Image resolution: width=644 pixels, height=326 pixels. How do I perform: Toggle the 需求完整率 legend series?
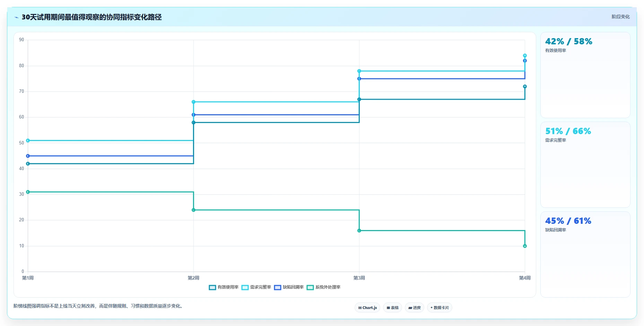point(256,287)
